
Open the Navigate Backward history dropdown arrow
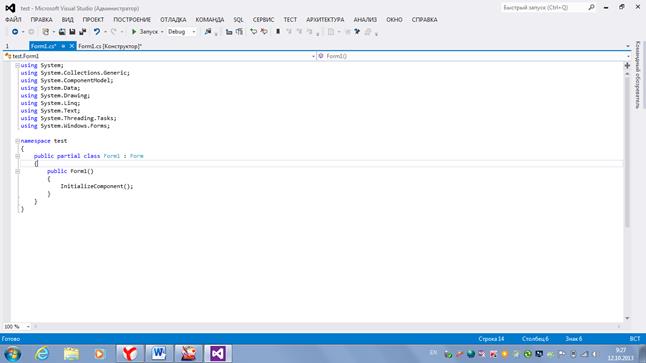click(23, 32)
